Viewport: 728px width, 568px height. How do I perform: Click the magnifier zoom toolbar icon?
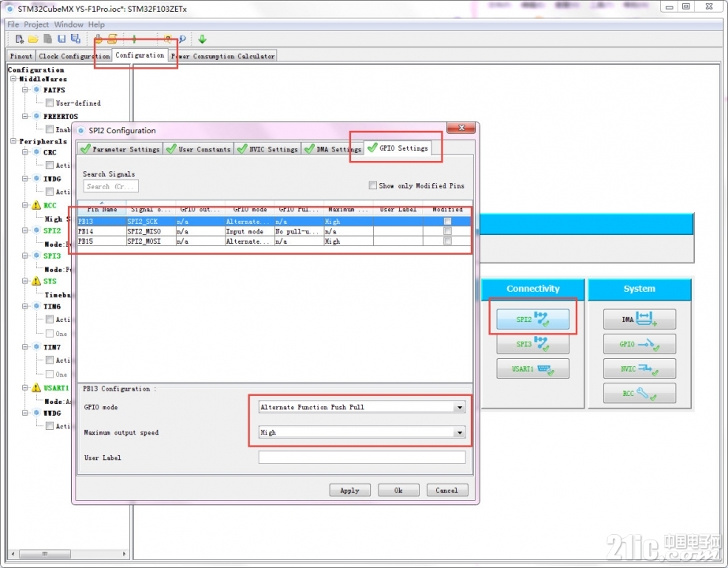click(x=182, y=39)
